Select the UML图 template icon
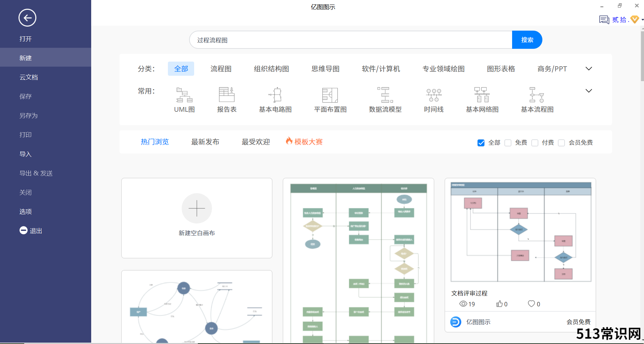 point(184,95)
